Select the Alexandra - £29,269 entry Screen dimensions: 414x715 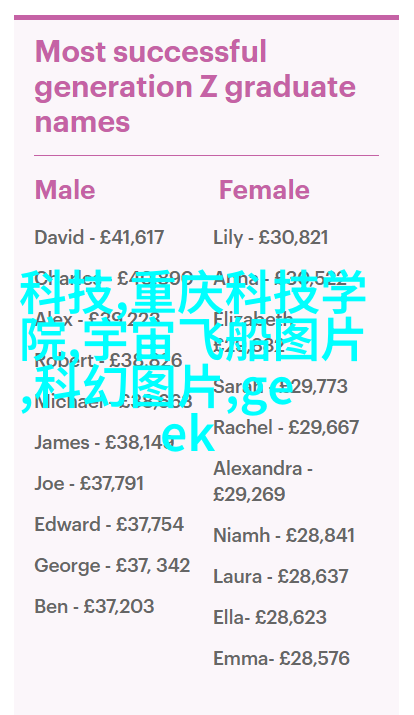263,481
